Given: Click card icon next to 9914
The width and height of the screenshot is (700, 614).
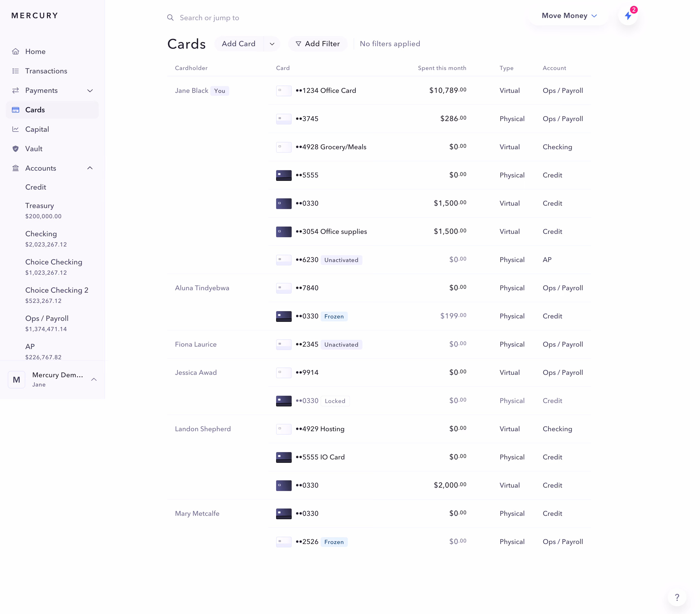Looking at the screenshot, I should click(x=284, y=373).
